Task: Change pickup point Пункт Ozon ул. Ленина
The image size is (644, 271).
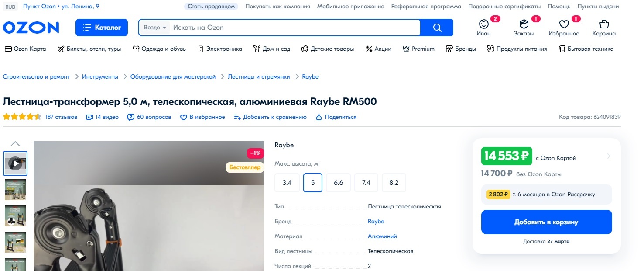Action: (61, 7)
